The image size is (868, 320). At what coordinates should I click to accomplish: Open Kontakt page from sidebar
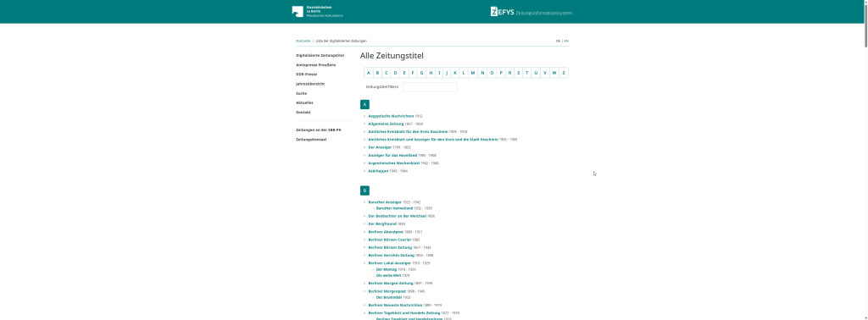pyautogui.click(x=303, y=113)
